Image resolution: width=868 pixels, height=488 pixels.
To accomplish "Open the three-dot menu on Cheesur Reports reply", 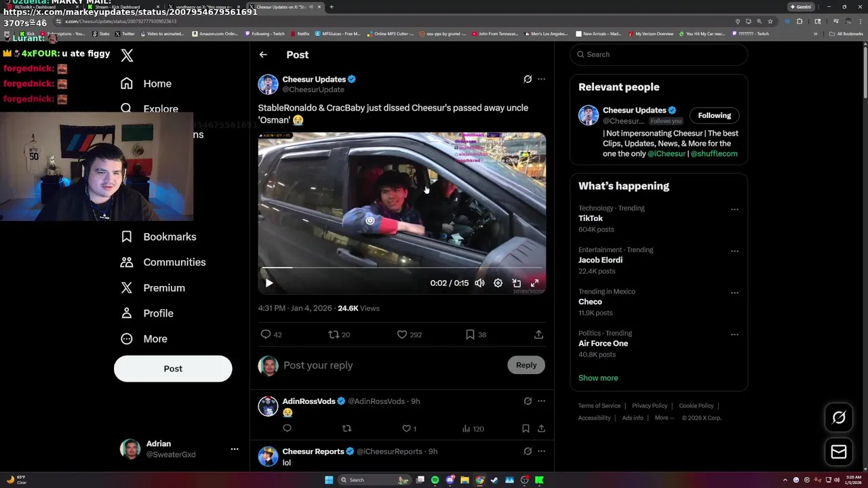I will pos(541,451).
